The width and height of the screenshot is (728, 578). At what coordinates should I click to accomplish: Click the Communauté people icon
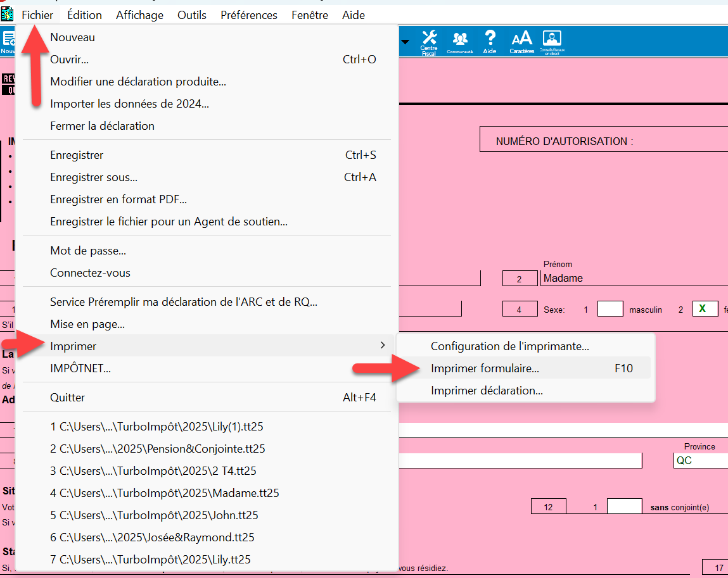(459, 42)
